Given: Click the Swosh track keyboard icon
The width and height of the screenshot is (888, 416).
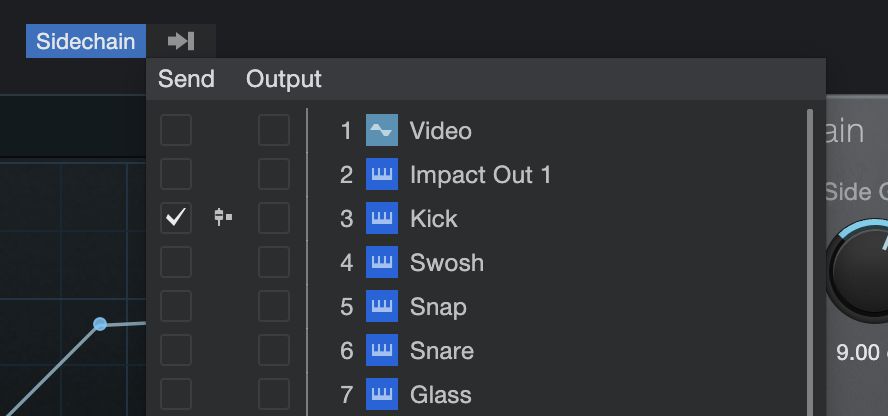Looking at the screenshot, I should [382, 262].
